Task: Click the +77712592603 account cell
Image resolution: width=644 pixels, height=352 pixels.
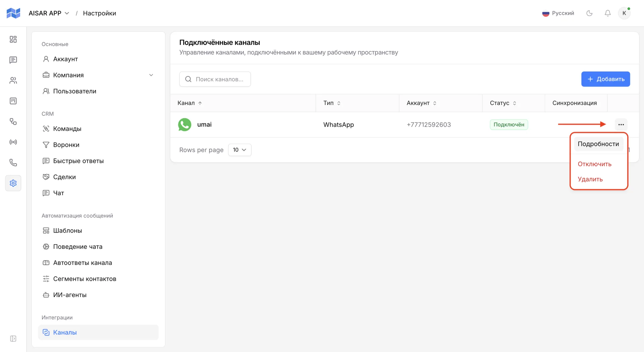Action: click(429, 125)
